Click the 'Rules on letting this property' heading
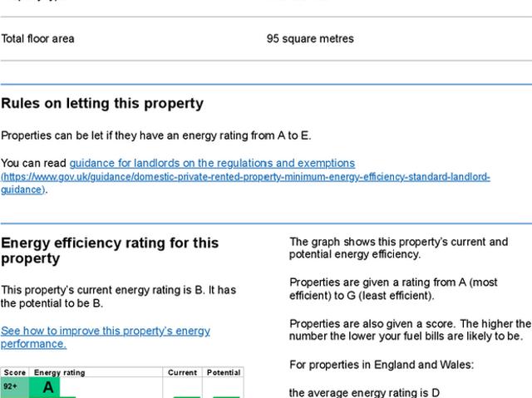 (x=102, y=104)
